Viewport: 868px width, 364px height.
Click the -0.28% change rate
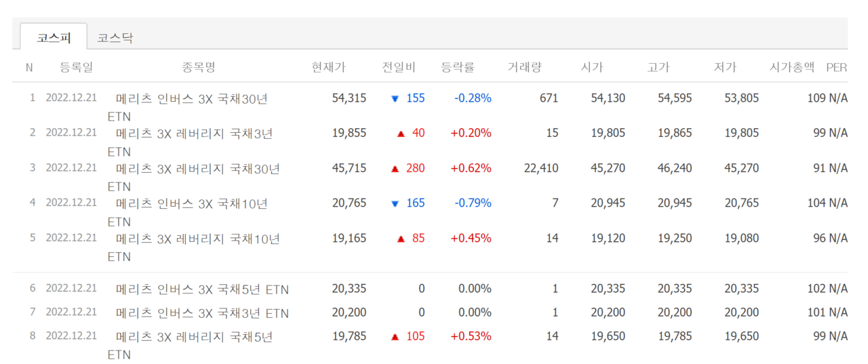click(473, 98)
